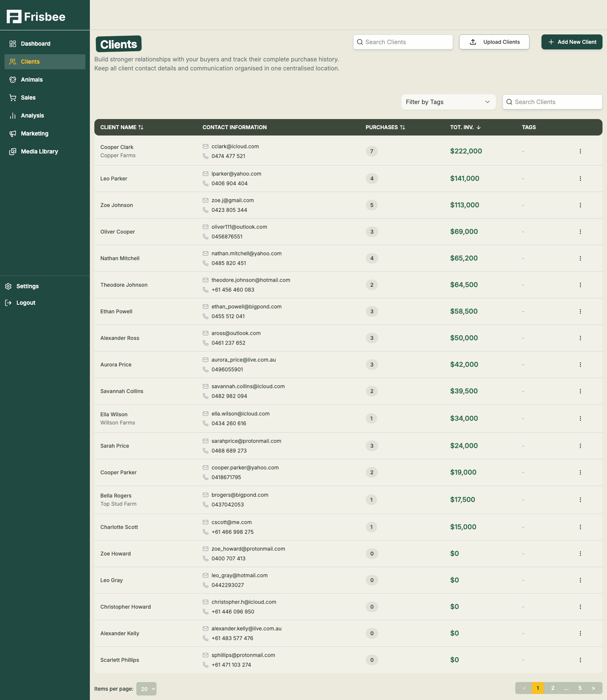Select the Analysis bar chart icon
Screen dimensions: 607x700
12,115
